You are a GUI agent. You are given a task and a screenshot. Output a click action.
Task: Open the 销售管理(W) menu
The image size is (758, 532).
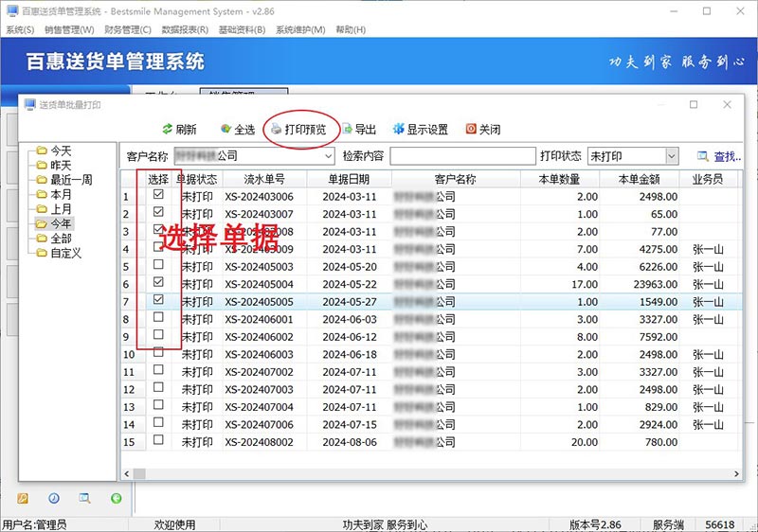[x=69, y=30]
